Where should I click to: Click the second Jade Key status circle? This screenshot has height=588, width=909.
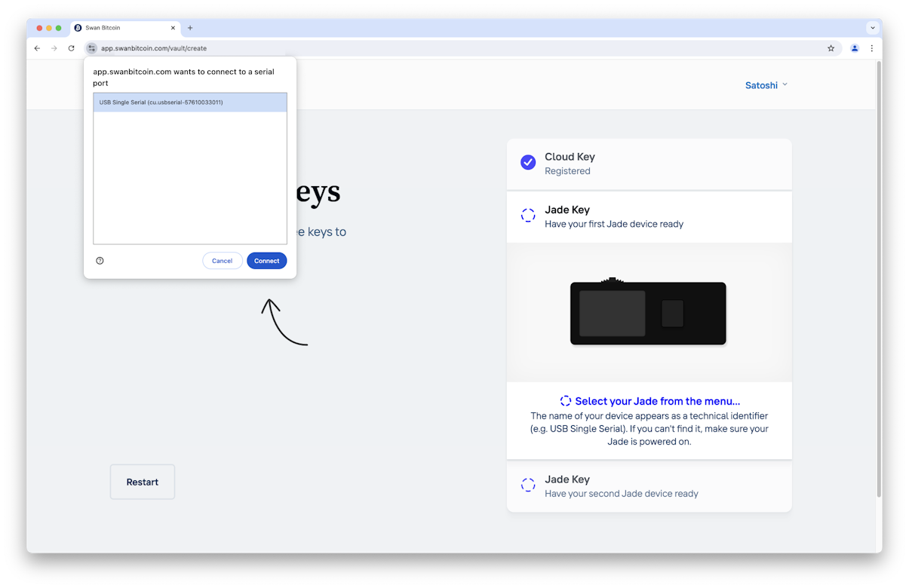[528, 485]
